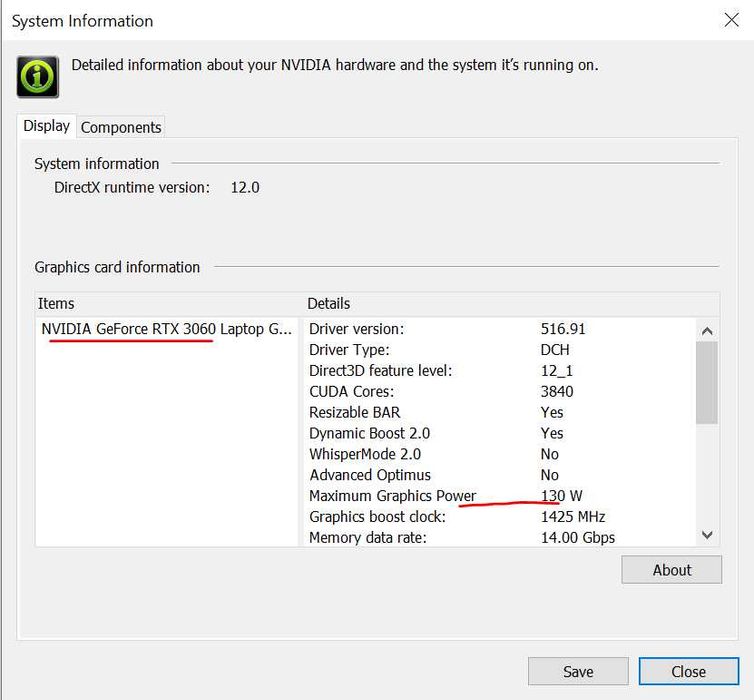Screen dimensions: 754x700
Task: Click the details list scrollbar thumb
Action: tap(707, 383)
